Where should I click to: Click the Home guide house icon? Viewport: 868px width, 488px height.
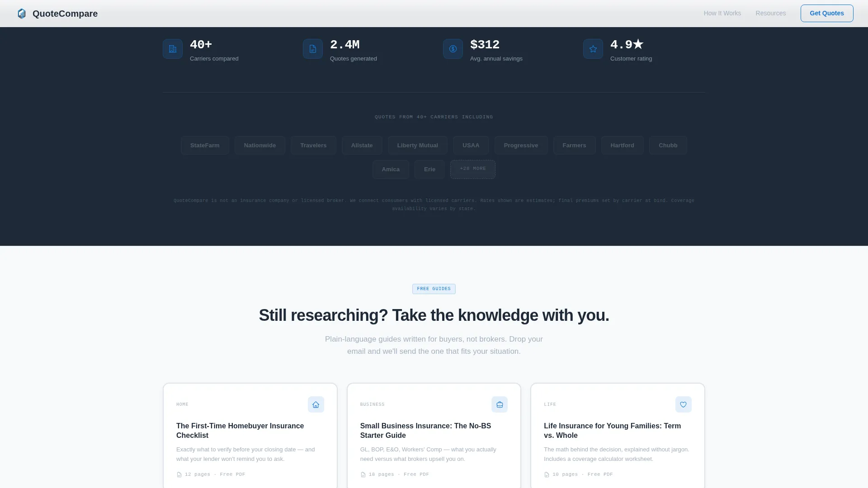316,404
